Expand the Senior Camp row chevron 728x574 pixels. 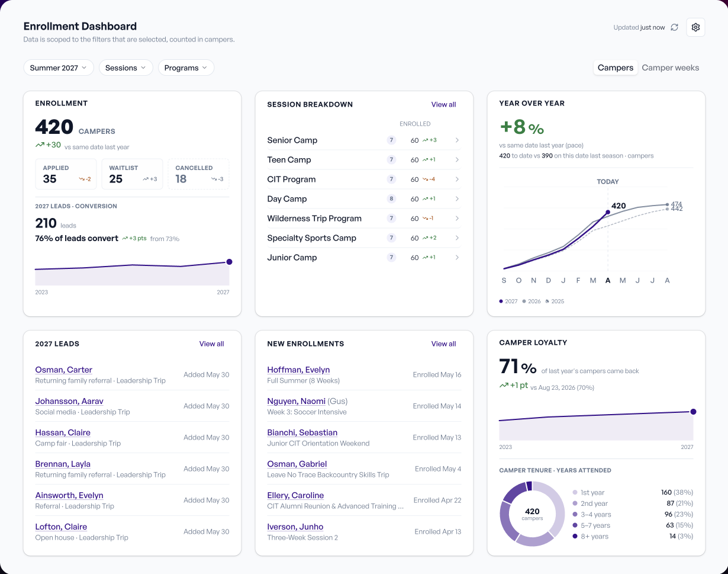click(457, 140)
